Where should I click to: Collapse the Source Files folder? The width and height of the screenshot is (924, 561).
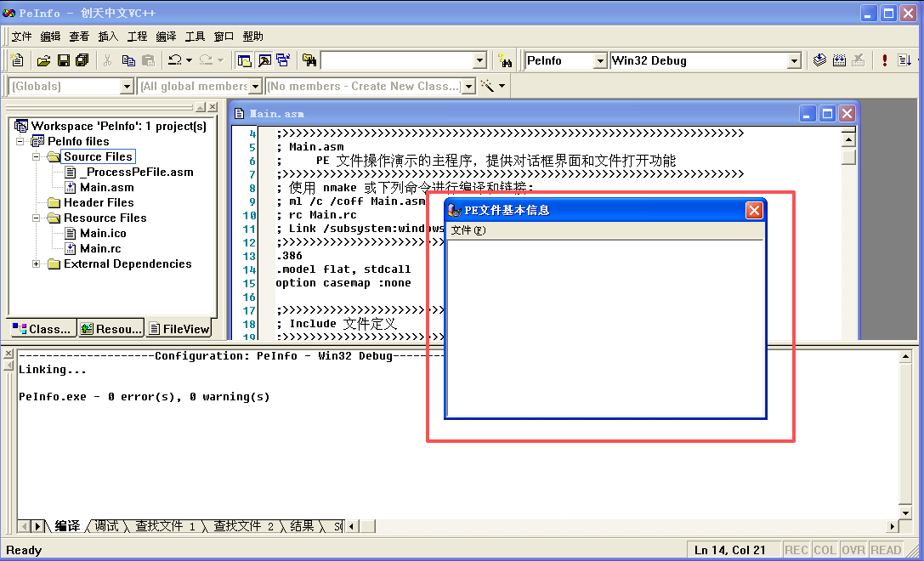point(36,156)
